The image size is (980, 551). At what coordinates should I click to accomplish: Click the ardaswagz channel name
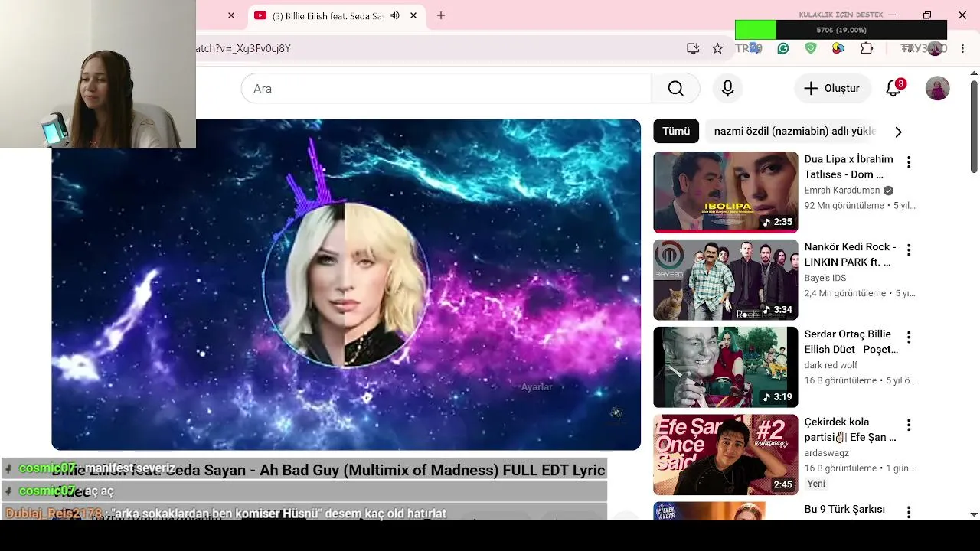click(x=827, y=453)
